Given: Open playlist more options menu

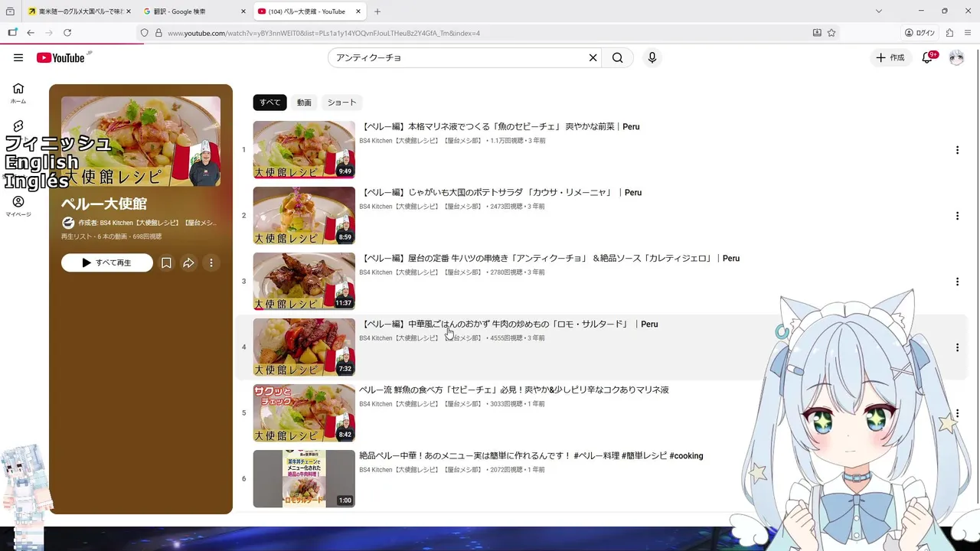Looking at the screenshot, I should 211,262.
